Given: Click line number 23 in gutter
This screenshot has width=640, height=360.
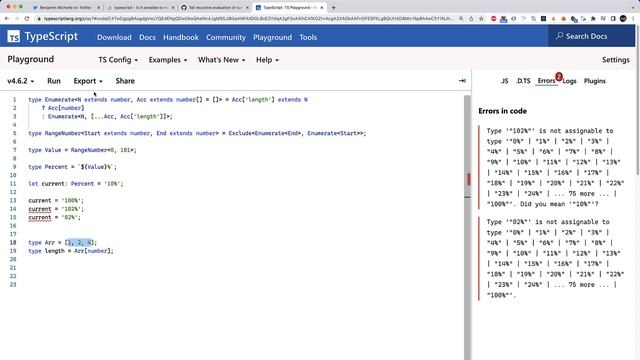Looking at the screenshot, I should [x=13, y=284].
